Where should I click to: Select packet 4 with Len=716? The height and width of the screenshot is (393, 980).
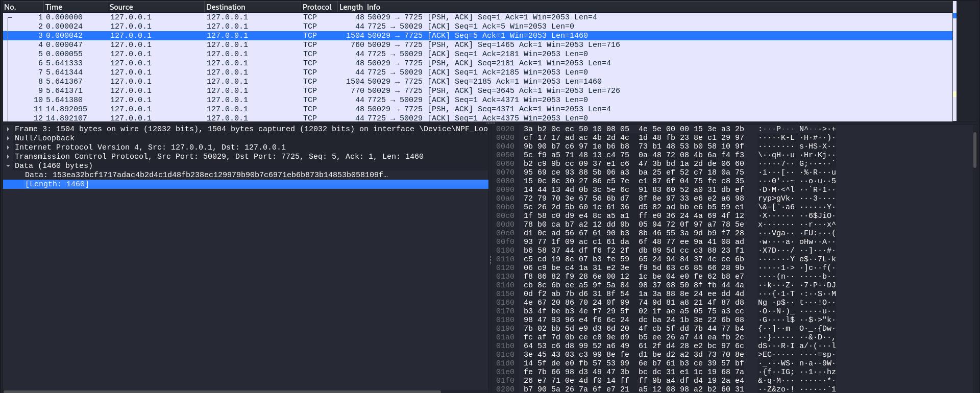(478, 45)
